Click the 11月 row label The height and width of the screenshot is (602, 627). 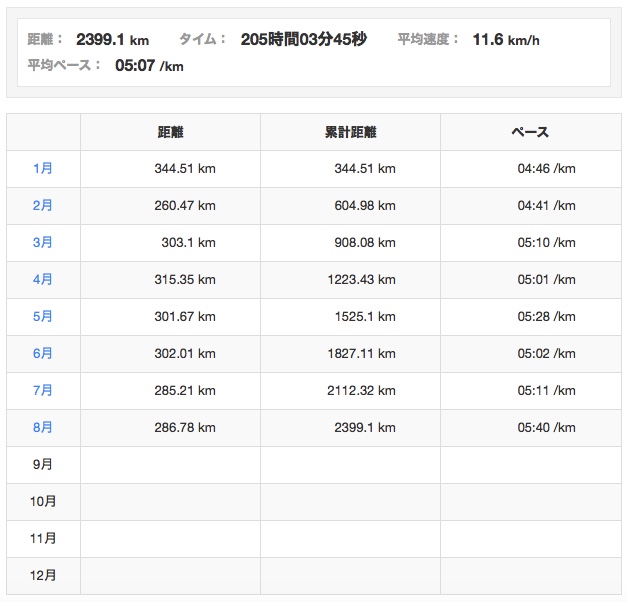pyautogui.click(x=43, y=539)
